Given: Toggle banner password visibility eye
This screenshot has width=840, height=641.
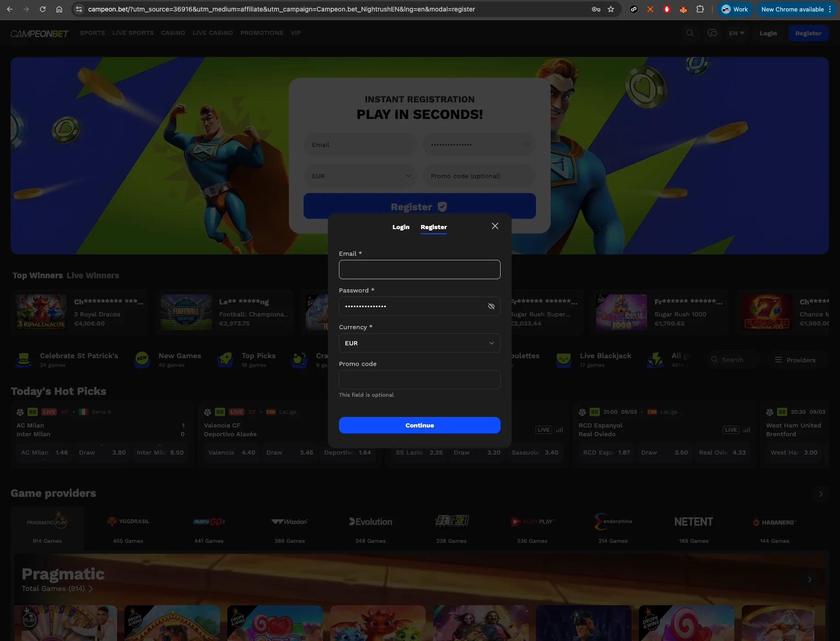Looking at the screenshot, I should (x=527, y=145).
